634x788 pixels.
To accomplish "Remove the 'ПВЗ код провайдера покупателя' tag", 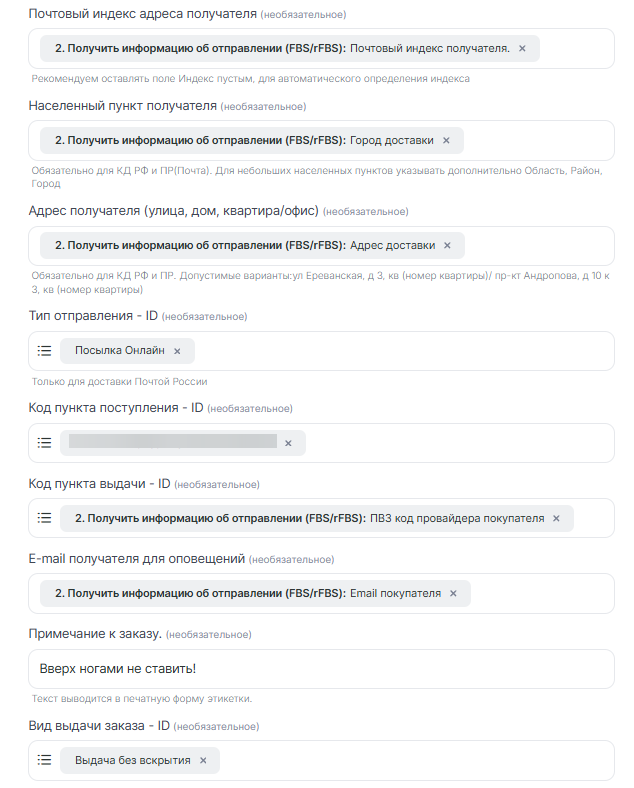I will pyautogui.click(x=557, y=518).
